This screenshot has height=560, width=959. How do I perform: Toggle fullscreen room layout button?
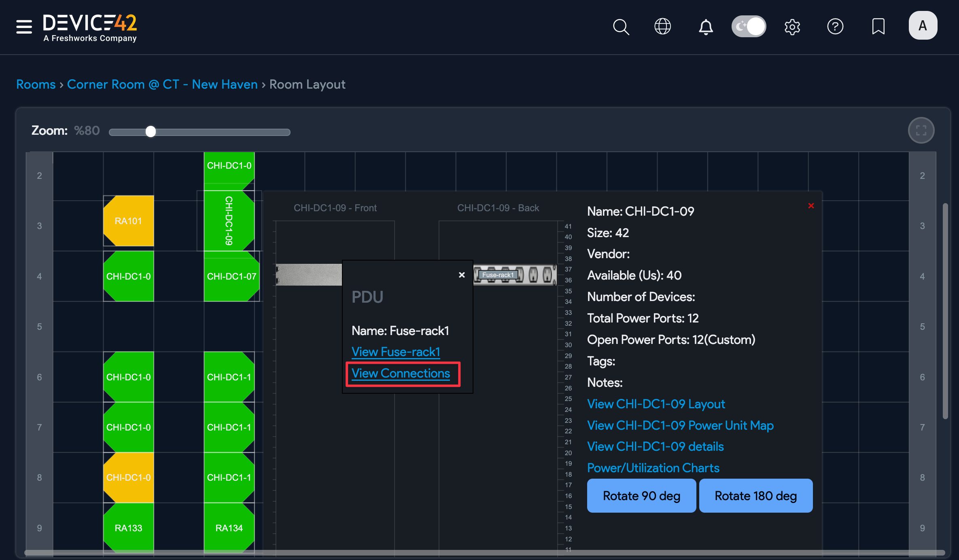click(x=921, y=130)
